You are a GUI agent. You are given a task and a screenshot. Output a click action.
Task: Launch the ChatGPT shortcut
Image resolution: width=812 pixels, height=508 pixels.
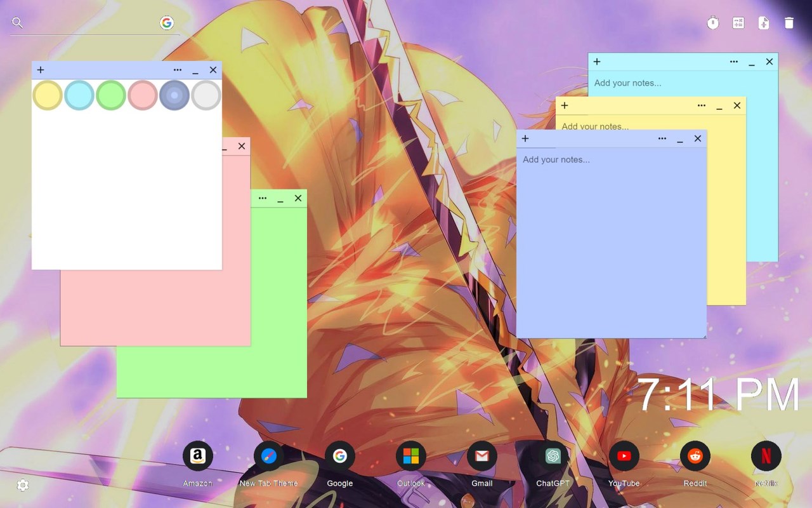point(553,456)
